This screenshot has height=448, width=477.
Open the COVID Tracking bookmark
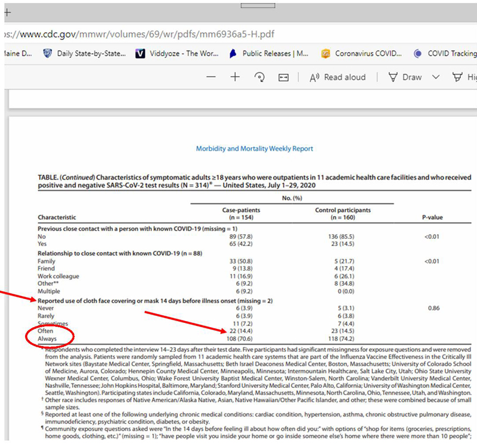445,54
